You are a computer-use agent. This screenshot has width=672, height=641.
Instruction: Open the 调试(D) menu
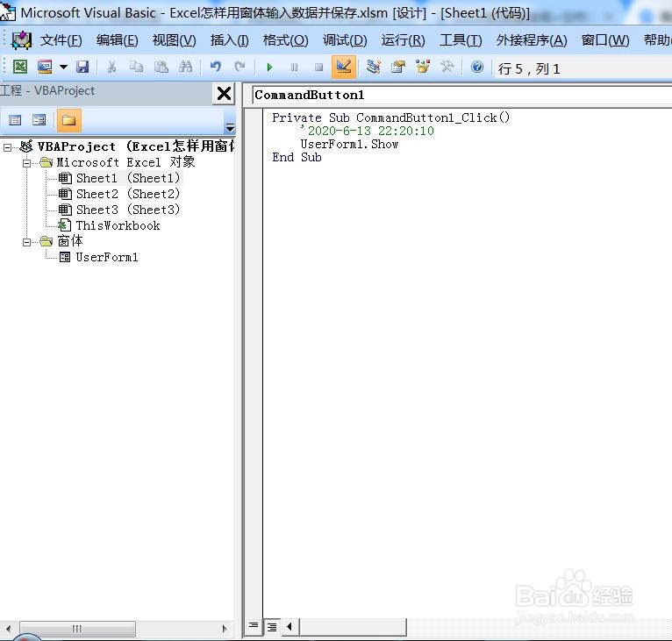[345, 40]
